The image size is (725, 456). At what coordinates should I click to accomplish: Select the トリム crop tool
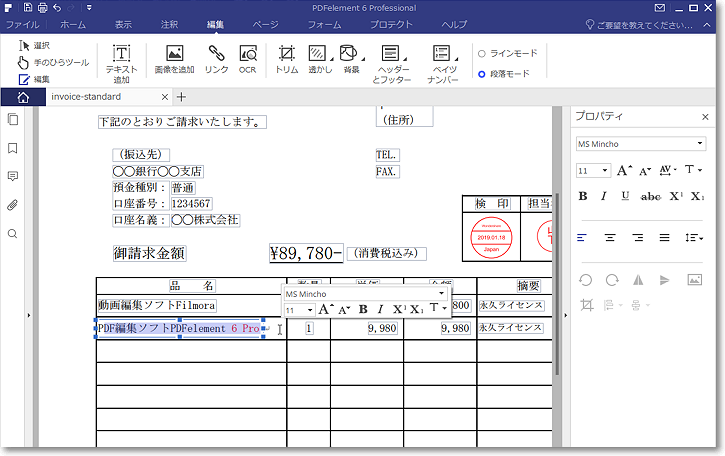click(287, 60)
